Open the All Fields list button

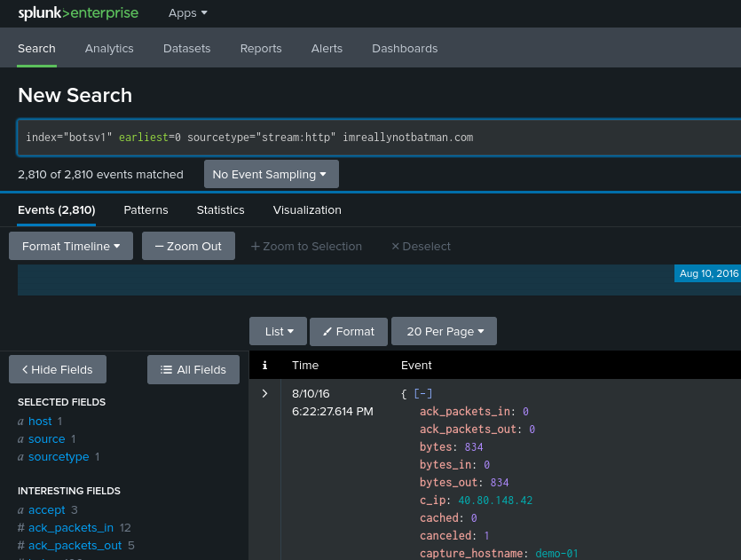pyautogui.click(x=193, y=369)
